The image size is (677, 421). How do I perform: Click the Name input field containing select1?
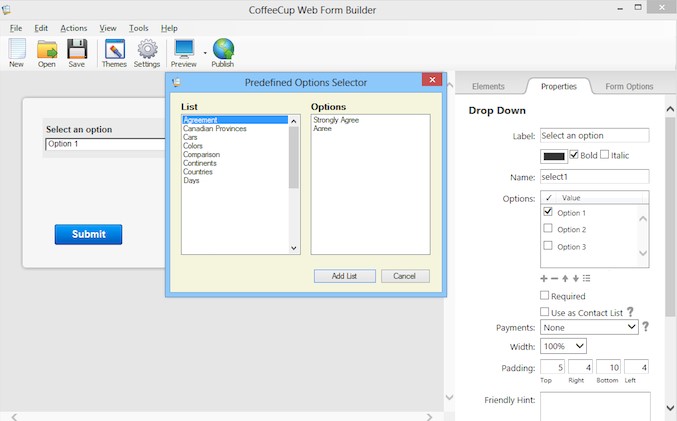[x=595, y=177]
